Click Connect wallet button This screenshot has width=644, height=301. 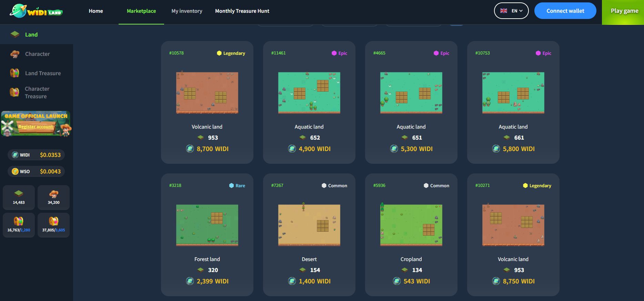tap(565, 11)
